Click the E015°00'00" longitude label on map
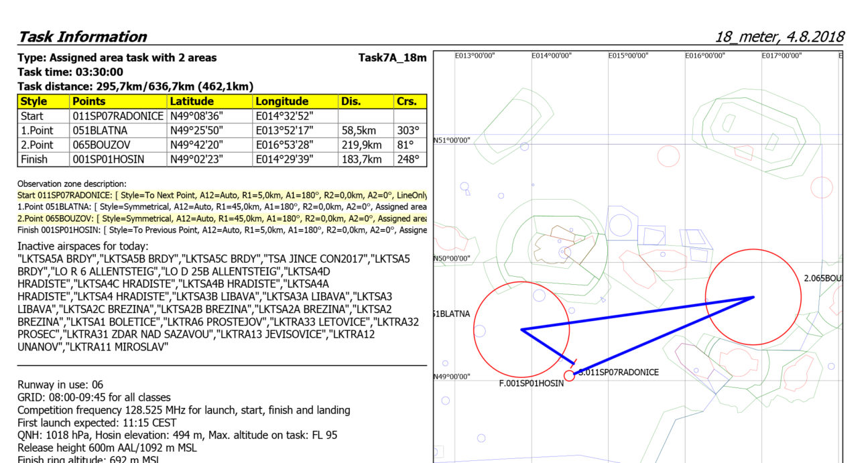Viewport: 868px width, 463px height. 628,56
